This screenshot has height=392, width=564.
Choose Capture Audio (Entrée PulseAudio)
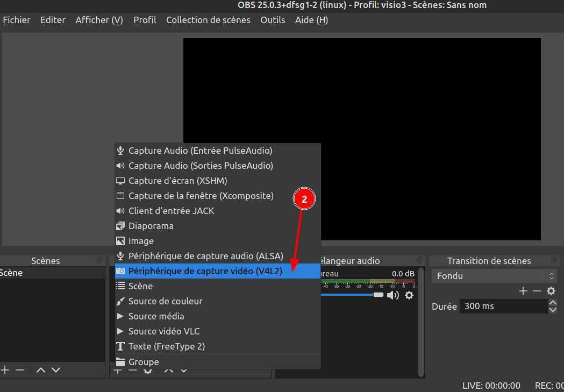point(218,151)
